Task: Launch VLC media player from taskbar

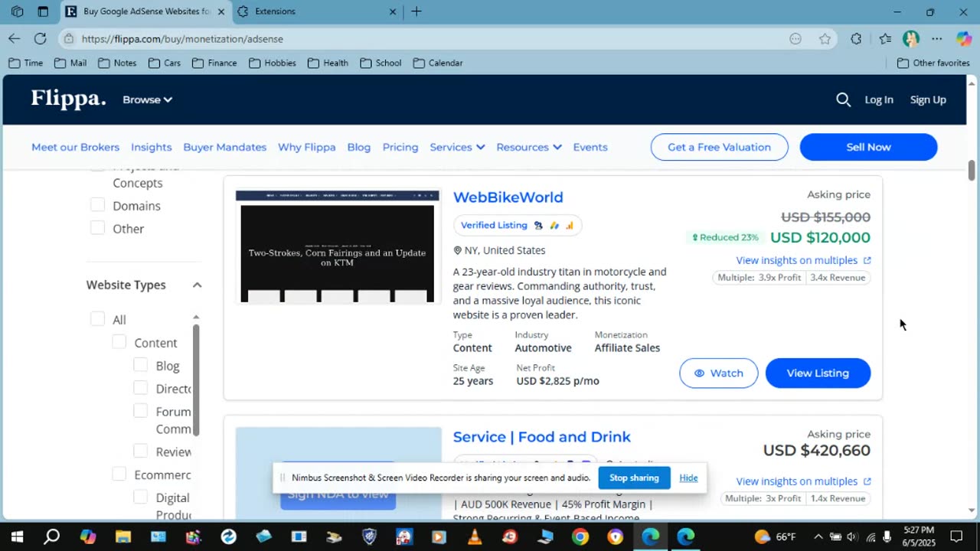Action: [475, 536]
